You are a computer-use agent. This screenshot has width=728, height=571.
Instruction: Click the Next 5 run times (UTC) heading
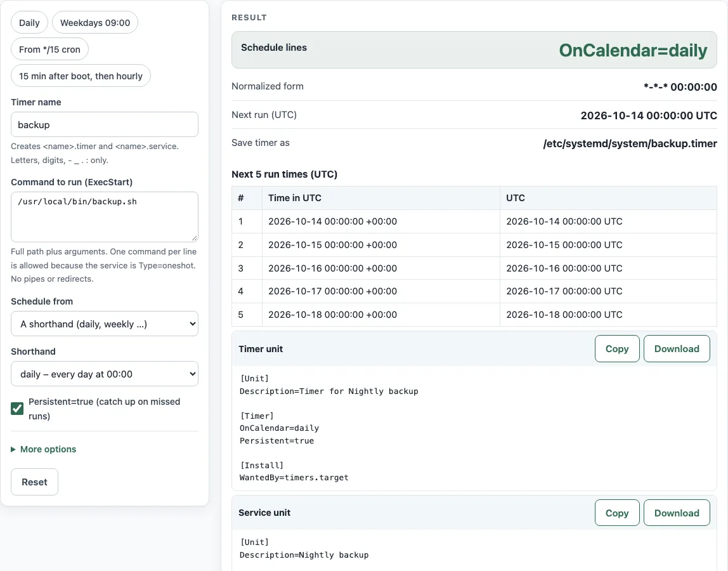click(x=285, y=174)
